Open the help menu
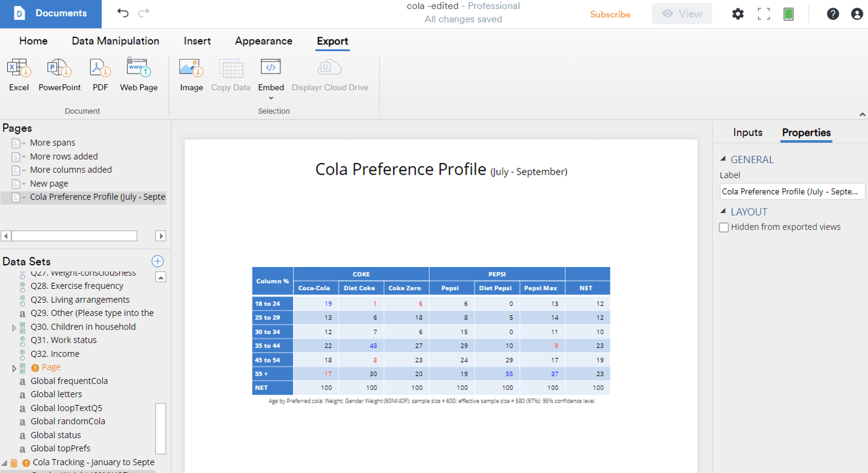Viewport: 868px width, 473px height. [833, 14]
